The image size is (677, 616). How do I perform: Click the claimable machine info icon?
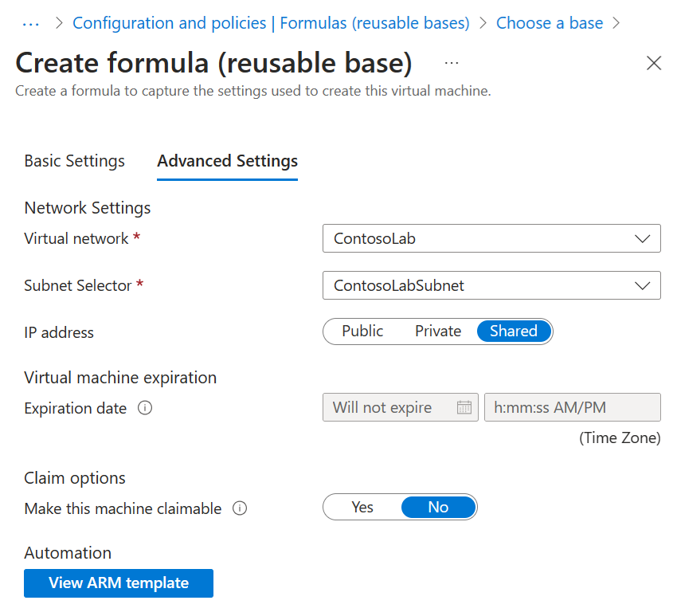pos(240,508)
